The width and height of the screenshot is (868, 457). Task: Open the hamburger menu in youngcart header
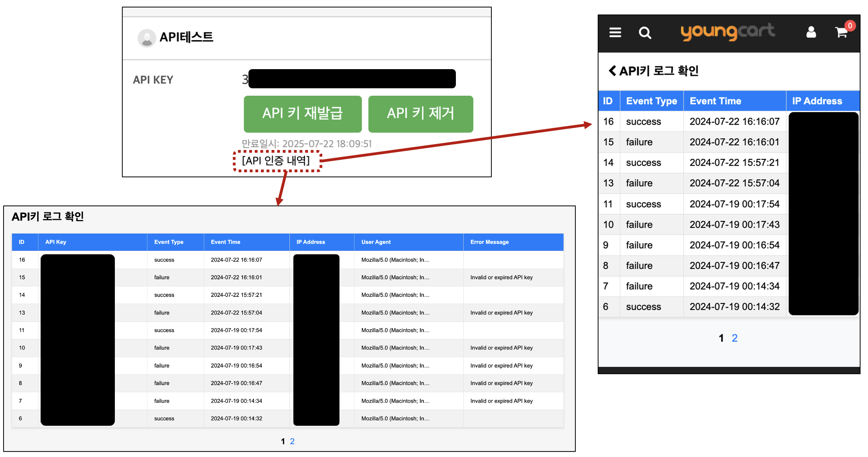[x=615, y=32]
